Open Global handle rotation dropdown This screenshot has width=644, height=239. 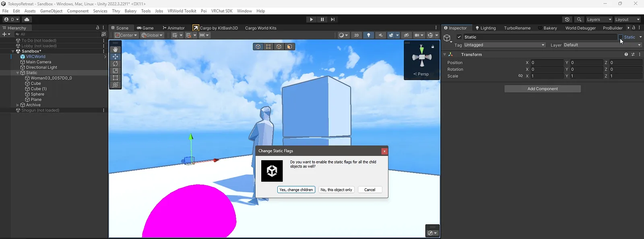point(152,35)
